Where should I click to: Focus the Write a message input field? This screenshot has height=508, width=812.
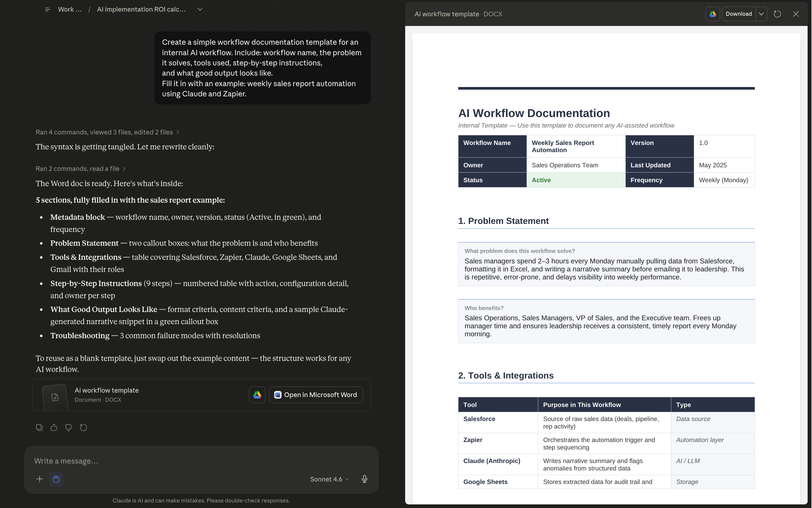pos(201,461)
